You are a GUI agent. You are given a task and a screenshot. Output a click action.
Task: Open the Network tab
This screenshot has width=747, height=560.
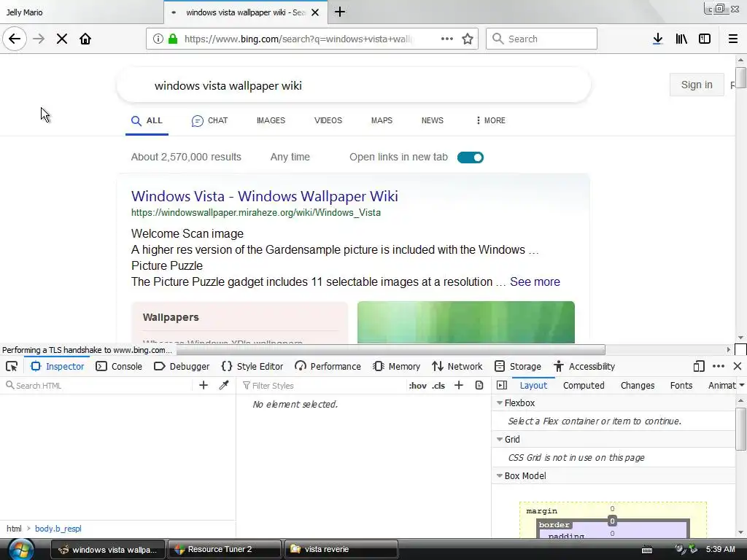pos(457,366)
